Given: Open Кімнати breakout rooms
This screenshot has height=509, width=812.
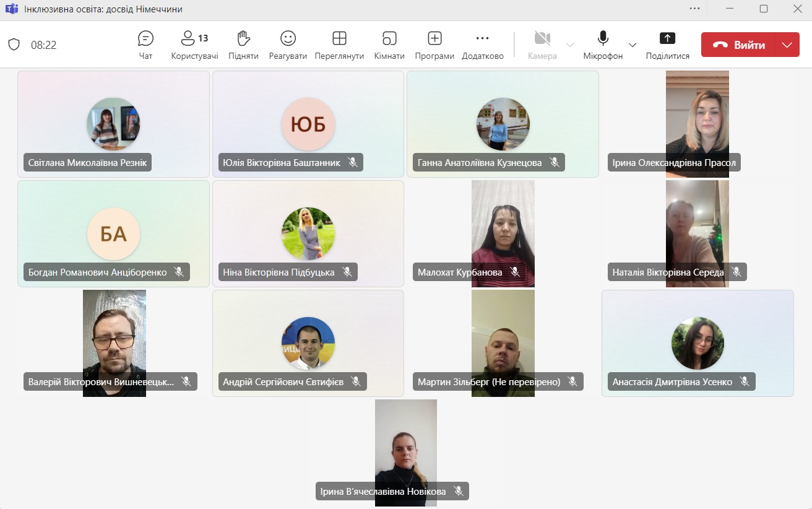Looking at the screenshot, I should tap(389, 45).
